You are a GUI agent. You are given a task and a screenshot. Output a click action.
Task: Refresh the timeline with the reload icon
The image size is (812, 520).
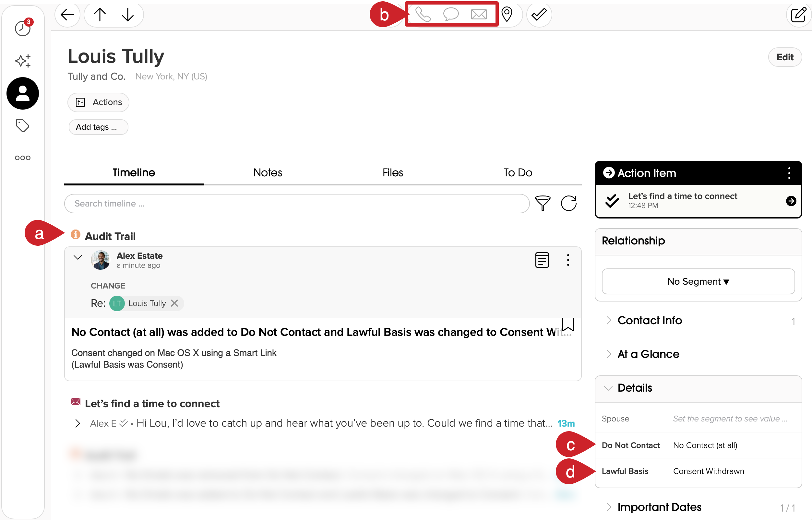tap(569, 203)
